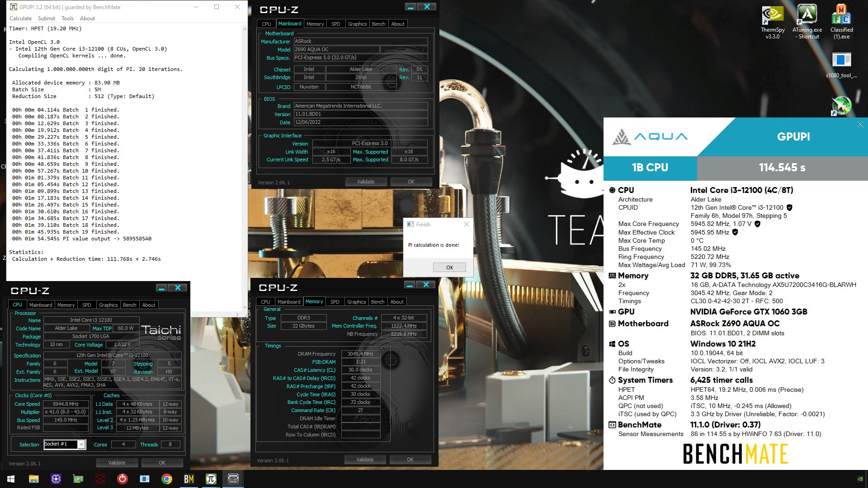Screen dimensions: 868x488
Task: Open Bench tab in Mainboard CPU-Z window
Action: pos(378,24)
